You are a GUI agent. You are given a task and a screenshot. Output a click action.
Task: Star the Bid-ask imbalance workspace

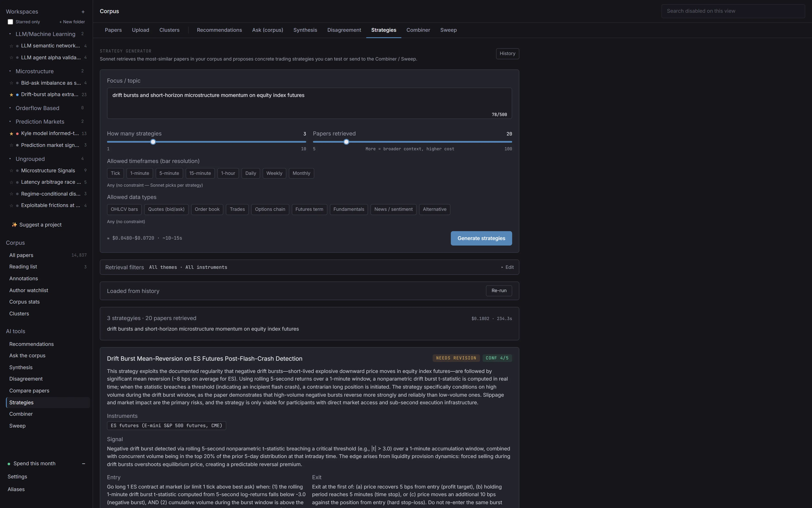tap(11, 83)
